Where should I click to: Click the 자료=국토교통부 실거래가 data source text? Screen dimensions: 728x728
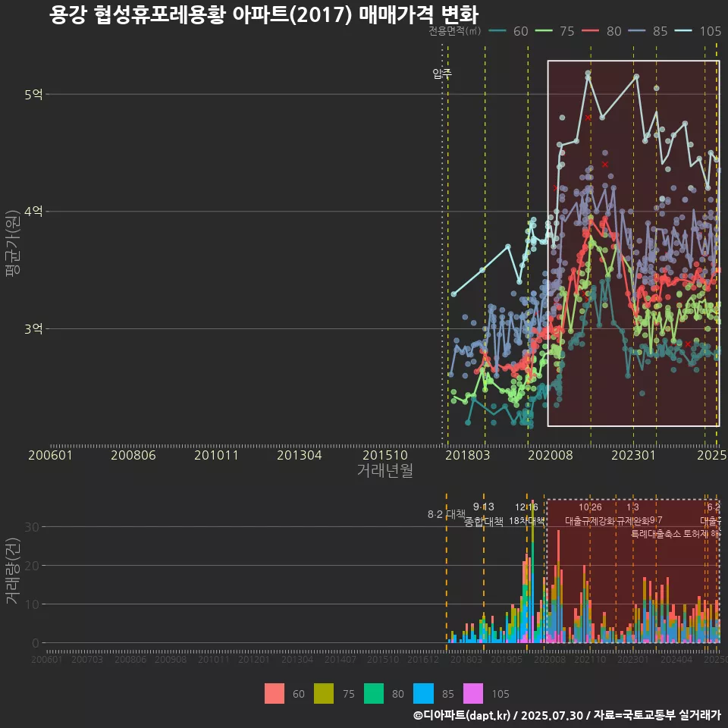click(x=657, y=715)
